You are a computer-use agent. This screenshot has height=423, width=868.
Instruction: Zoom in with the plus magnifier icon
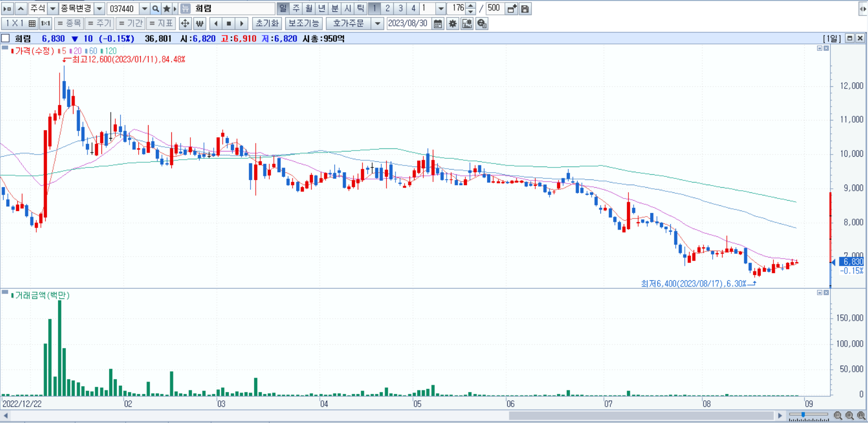tap(850, 415)
